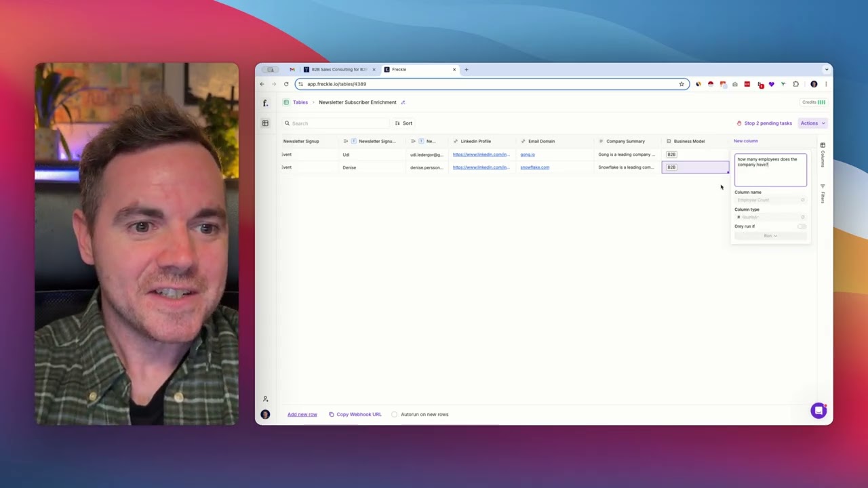Open the browser extensions puzzle icon
Viewport: 868px width, 488px height.
pyautogui.click(x=796, y=84)
